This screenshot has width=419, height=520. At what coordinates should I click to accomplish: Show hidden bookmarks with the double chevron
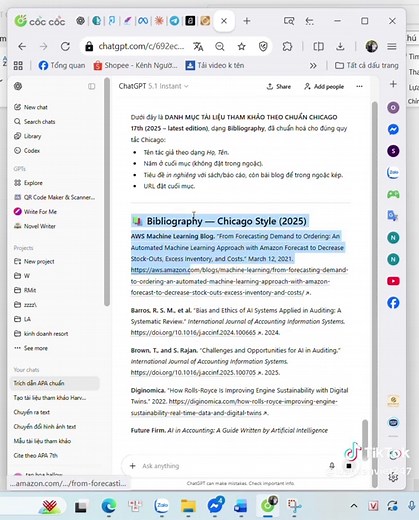pos(313,66)
